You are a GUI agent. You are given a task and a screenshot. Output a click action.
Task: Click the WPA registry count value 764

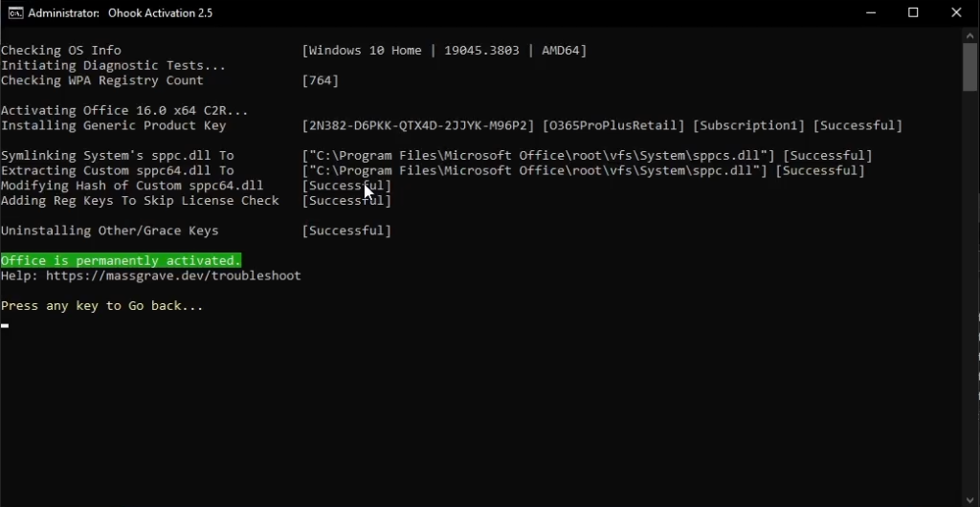coord(320,80)
